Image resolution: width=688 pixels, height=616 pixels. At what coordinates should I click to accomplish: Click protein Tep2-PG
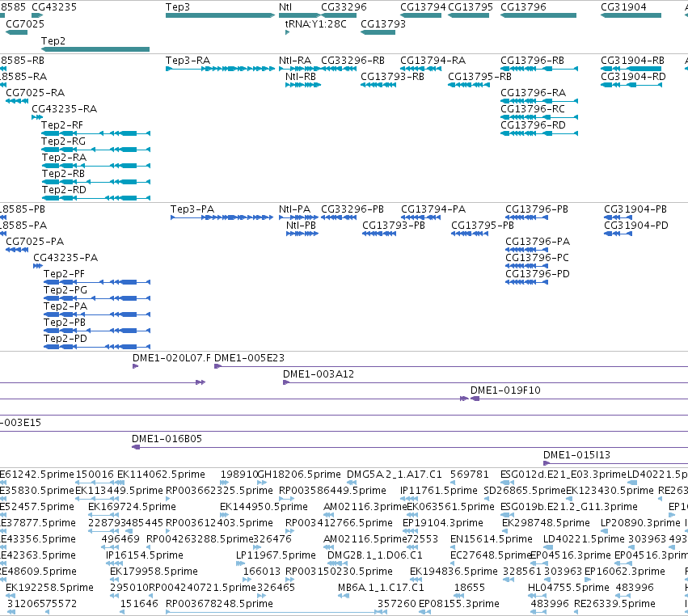97,298
